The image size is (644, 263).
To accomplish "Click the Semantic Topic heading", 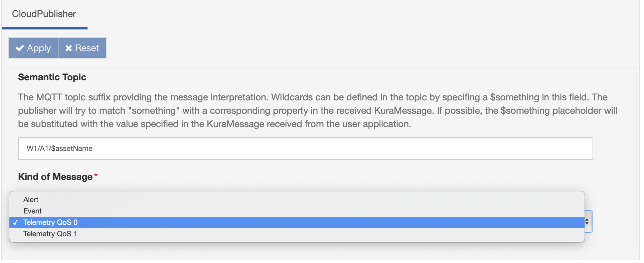I will [x=52, y=77].
